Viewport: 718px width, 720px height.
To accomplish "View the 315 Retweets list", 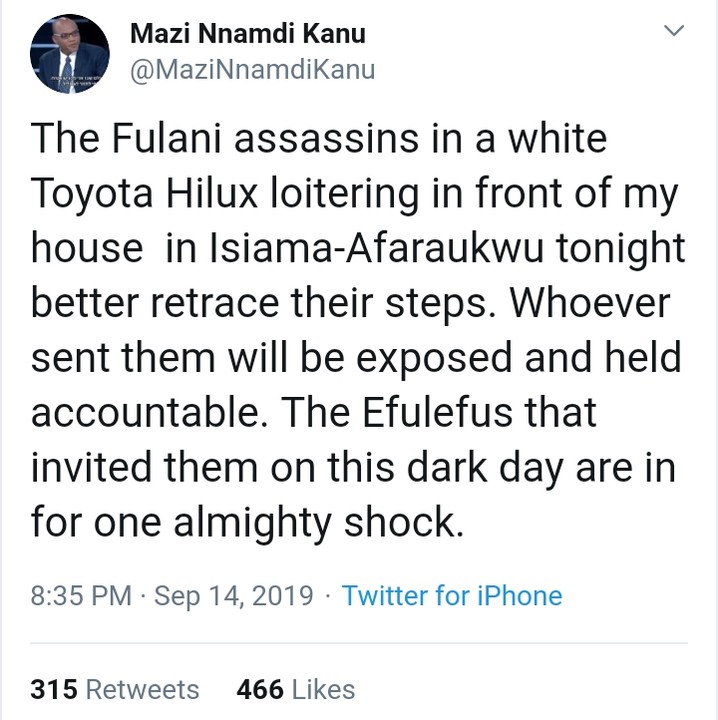I will click(x=115, y=689).
